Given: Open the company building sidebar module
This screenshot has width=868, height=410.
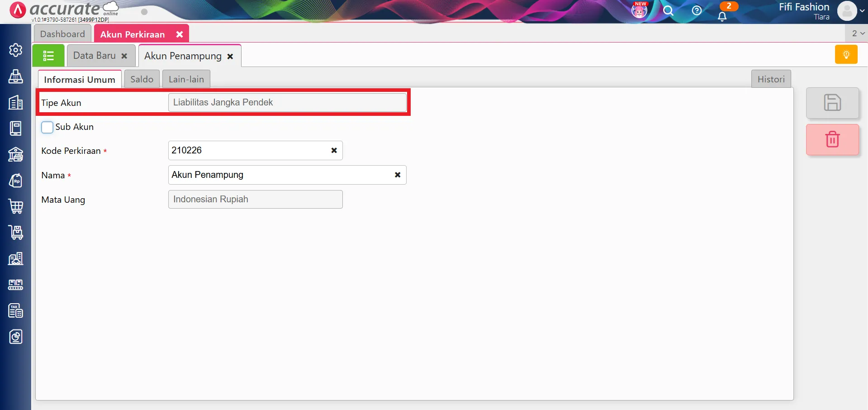Looking at the screenshot, I should 16,103.
